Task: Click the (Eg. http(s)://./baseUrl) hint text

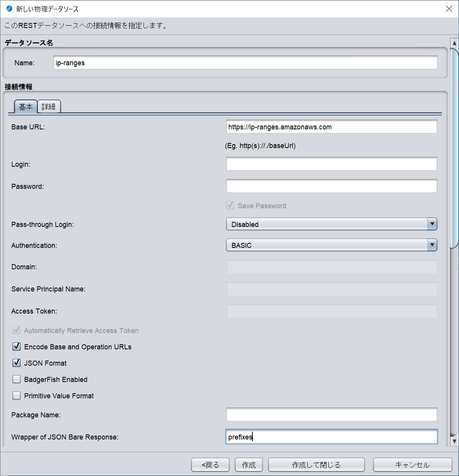Action: coord(260,146)
